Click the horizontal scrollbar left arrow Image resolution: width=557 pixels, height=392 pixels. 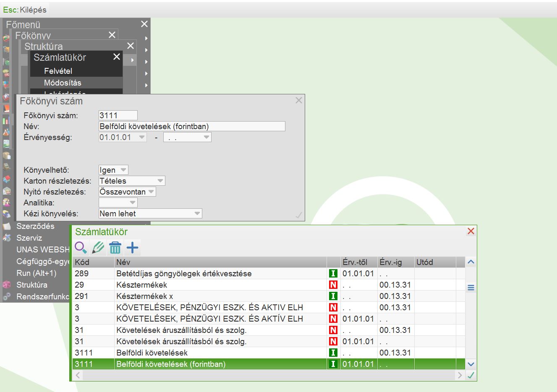[x=78, y=375]
